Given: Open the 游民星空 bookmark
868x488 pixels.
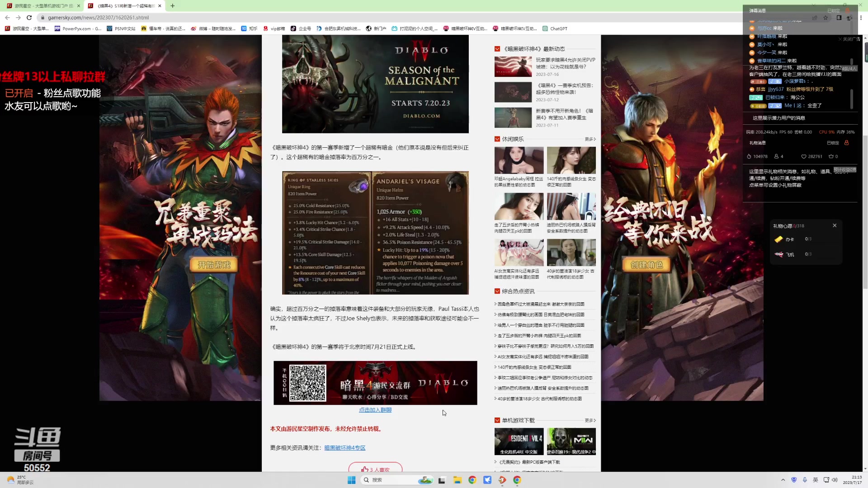Looking at the screenshot, I should [x=27, y=28].
